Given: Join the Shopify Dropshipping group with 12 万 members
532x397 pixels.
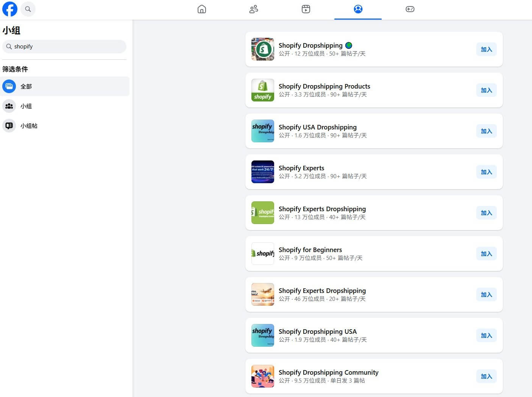Looking at the screenshot, I should 486,49.
